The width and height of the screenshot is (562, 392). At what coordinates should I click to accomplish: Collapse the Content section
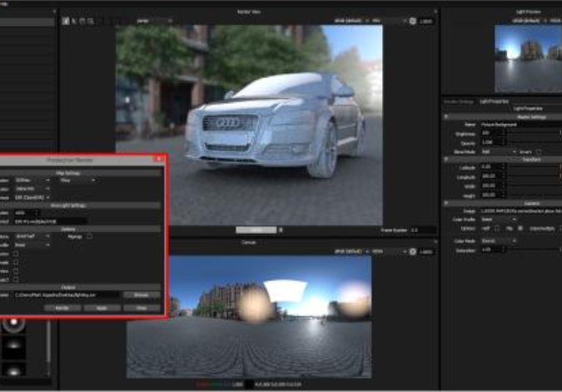pos(446,203)
